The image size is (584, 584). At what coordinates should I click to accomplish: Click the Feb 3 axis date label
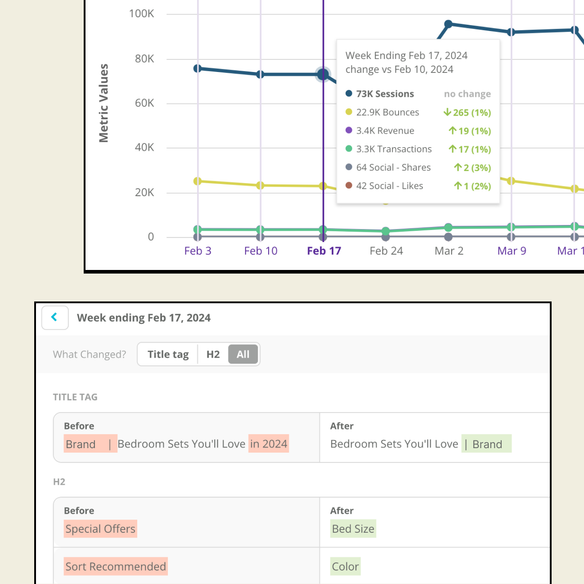click(198, 251)
